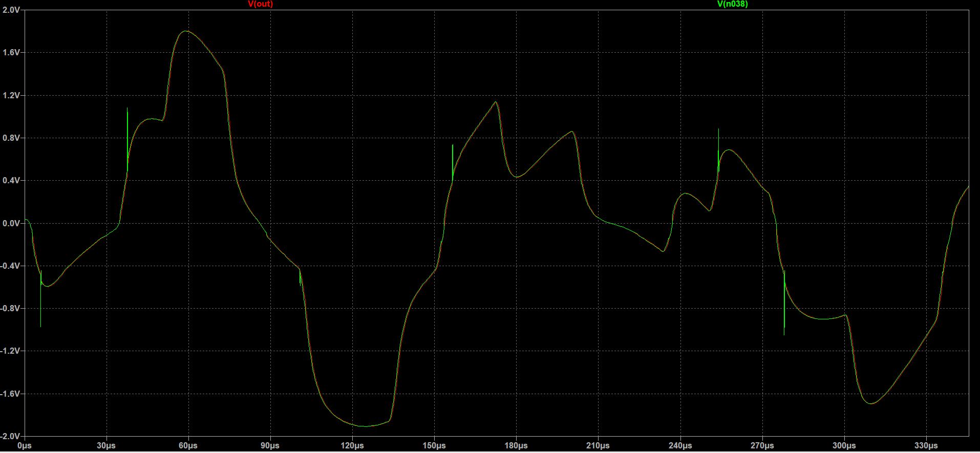Click the 210µs time axis label

pos(598,446)
